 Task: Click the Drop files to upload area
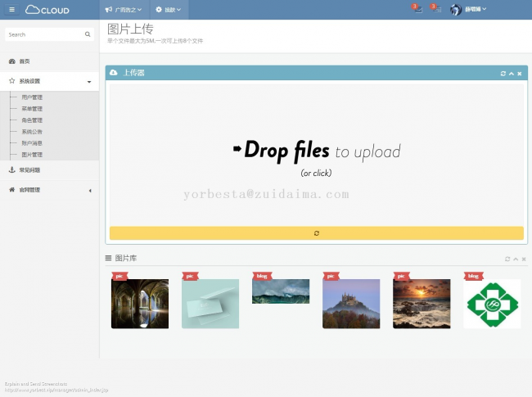[x=316, y=154]
